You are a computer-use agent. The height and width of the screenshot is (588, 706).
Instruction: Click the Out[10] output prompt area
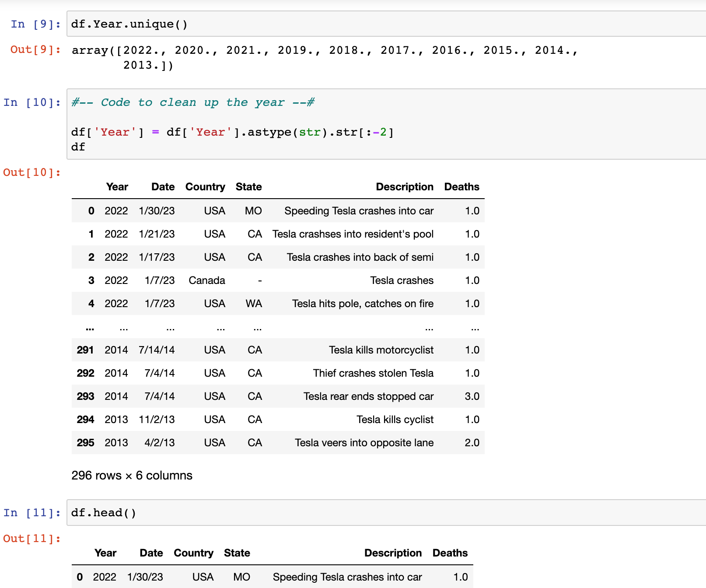pos(32,172)
